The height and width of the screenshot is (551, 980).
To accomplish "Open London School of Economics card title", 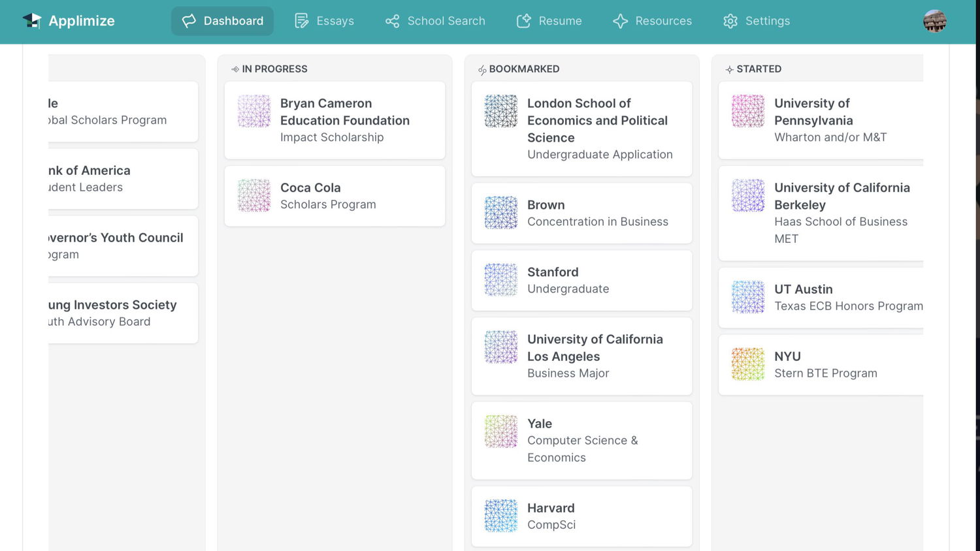I will click(x=597, y=120).
